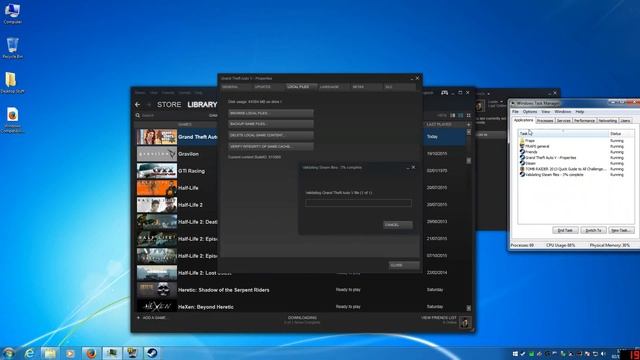Open the Computer desktop icon
The width and height of the screenshot is (640, 360).
click(x=12, y=13)
